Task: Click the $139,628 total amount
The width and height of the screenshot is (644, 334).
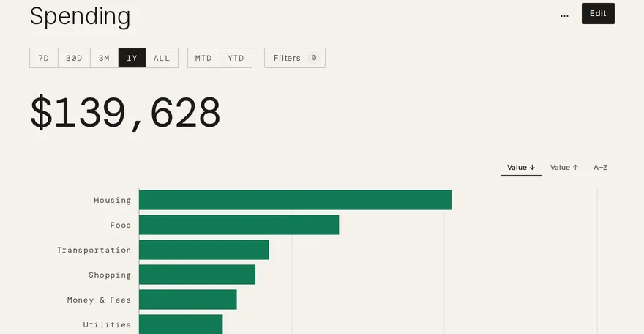Action: tap(125, 113)
